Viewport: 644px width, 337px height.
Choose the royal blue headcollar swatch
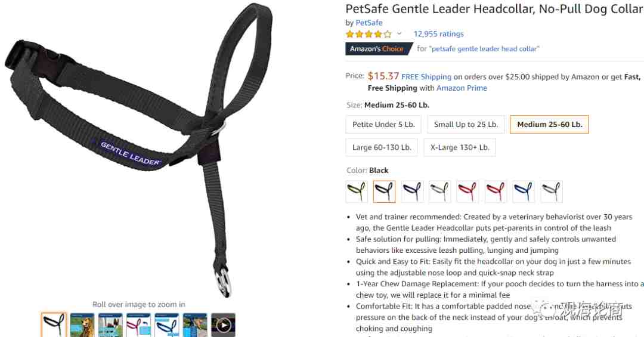[x=524, y=191]
